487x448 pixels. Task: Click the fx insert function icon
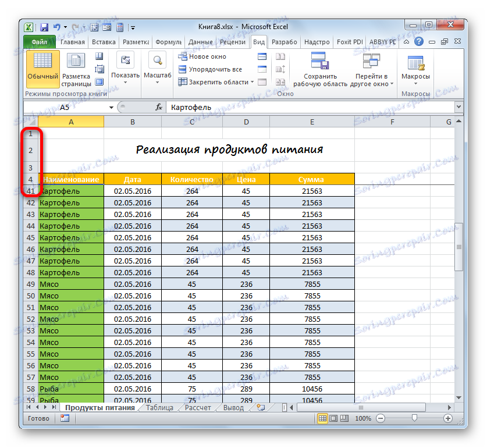click(x=159, y=107)
